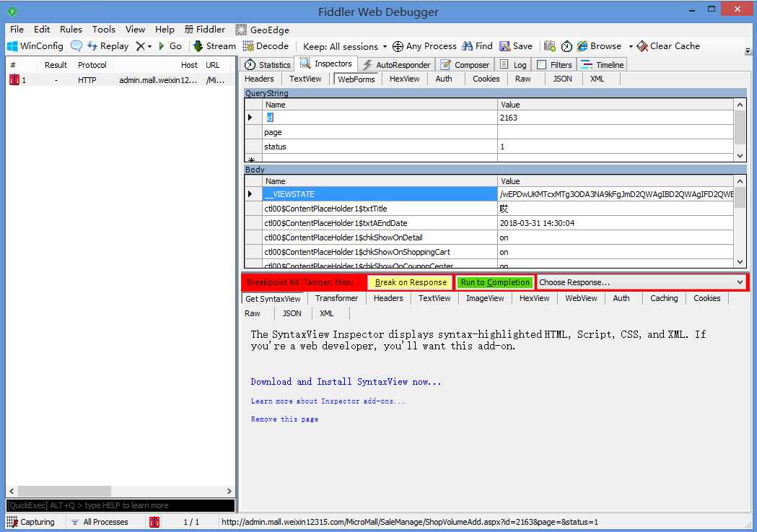Open the Edit menu
Image resolution: width=757 pixels, height=532 pixels.
point(42,30)
